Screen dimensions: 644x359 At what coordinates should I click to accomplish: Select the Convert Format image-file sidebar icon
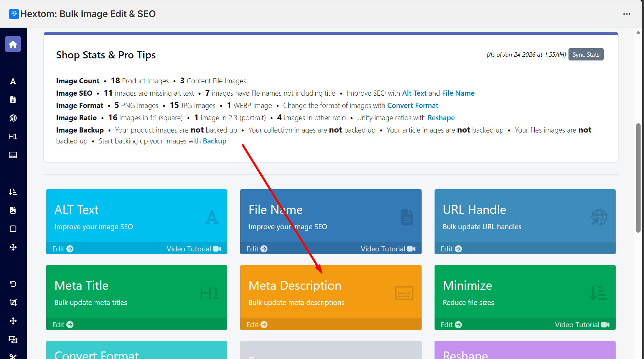tap(13, 210)
